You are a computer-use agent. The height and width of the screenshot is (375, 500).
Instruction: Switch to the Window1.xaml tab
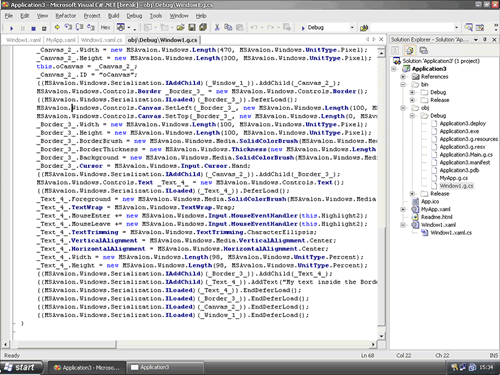tap(23, 40)
